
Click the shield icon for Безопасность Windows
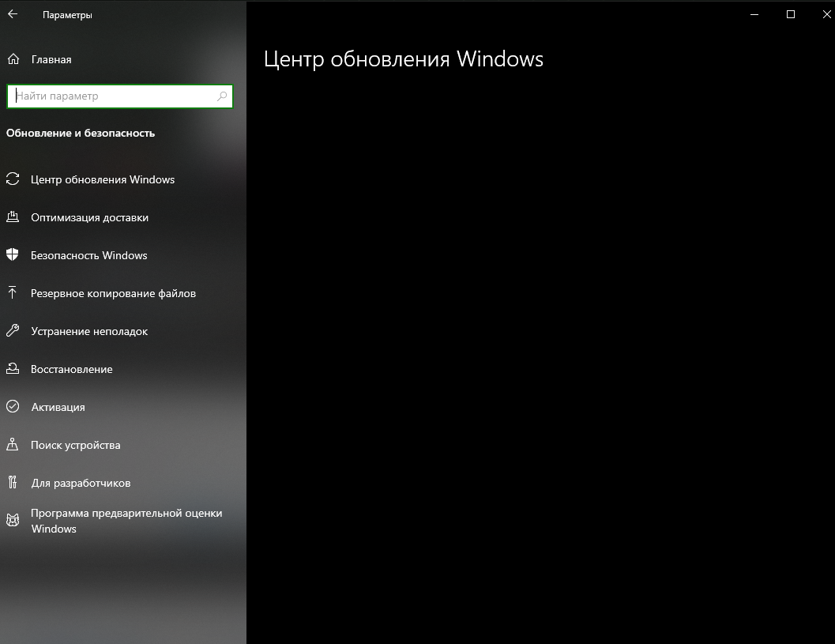(x=13, y=254)
